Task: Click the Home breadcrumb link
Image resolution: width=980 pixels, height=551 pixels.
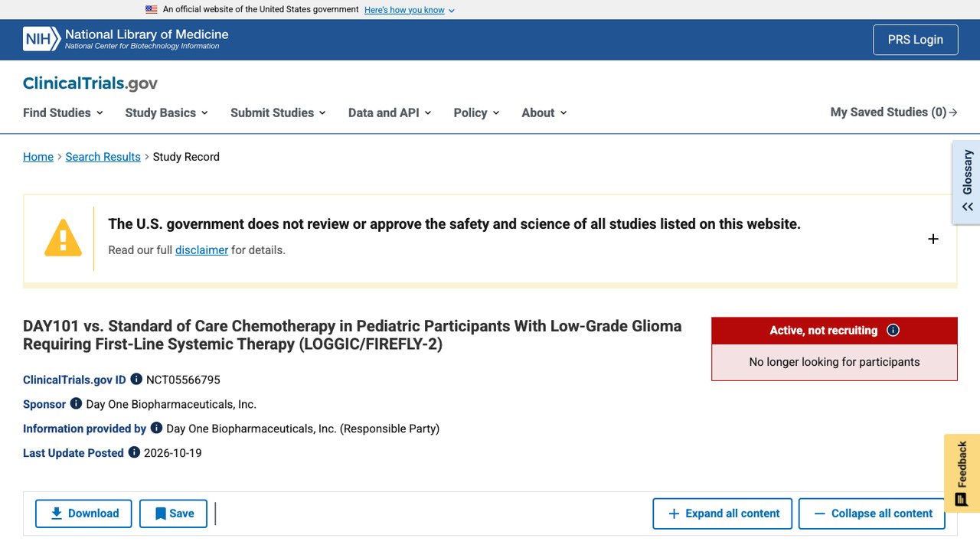Action: click(38, 157)
